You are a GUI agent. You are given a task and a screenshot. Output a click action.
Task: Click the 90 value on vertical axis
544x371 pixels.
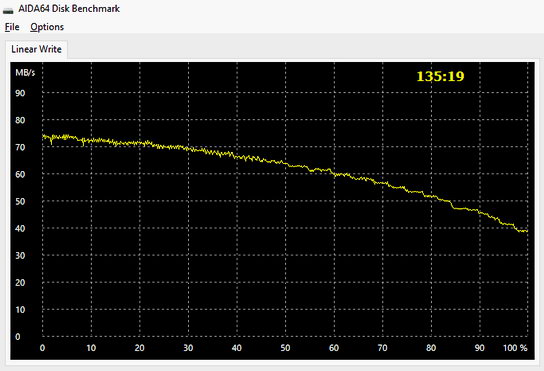20,93
